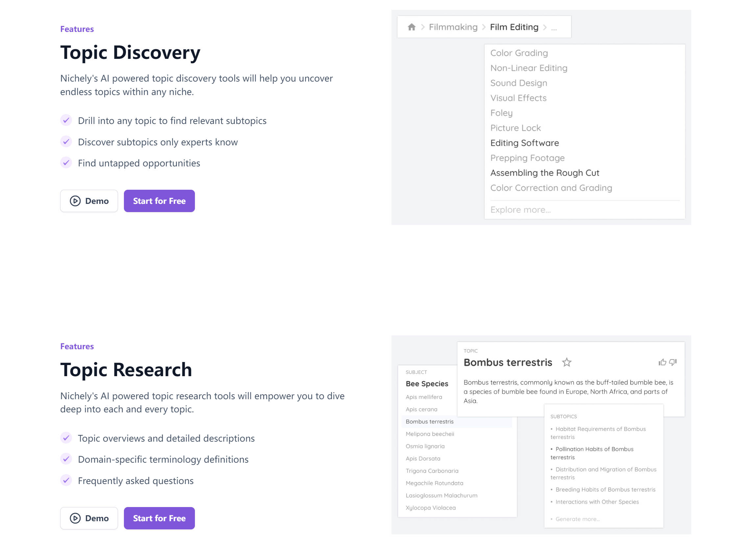
Task: Open the Filmmaking breadcrumb
Action: click(x=453, y=27)
